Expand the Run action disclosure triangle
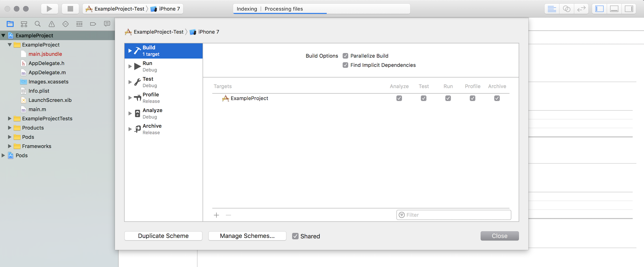Screen dimensions: 644x267 130,66
